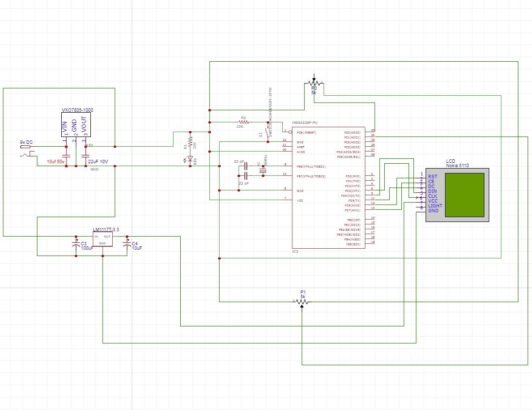Click the VCC pin label on the LCD
The image size is (532, 410).
click(432, 201)
